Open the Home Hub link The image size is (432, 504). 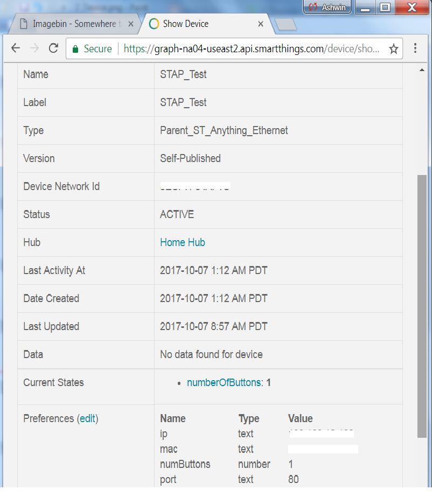(x=183, y=242)
